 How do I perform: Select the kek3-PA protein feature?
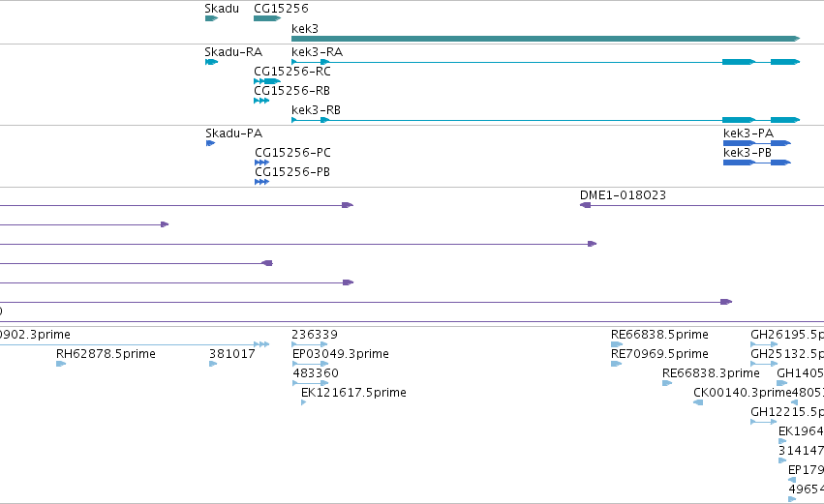point(757,143)
